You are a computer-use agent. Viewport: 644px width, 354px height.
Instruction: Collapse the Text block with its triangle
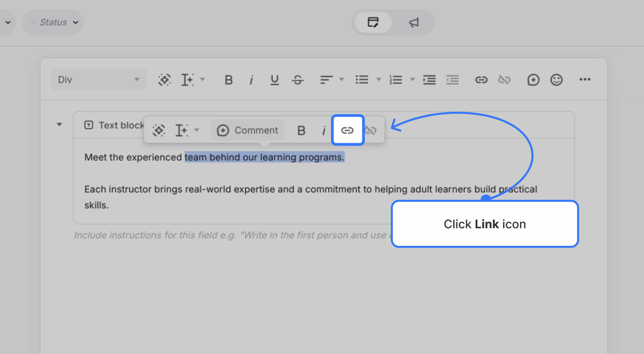click(x=60, y=124)
